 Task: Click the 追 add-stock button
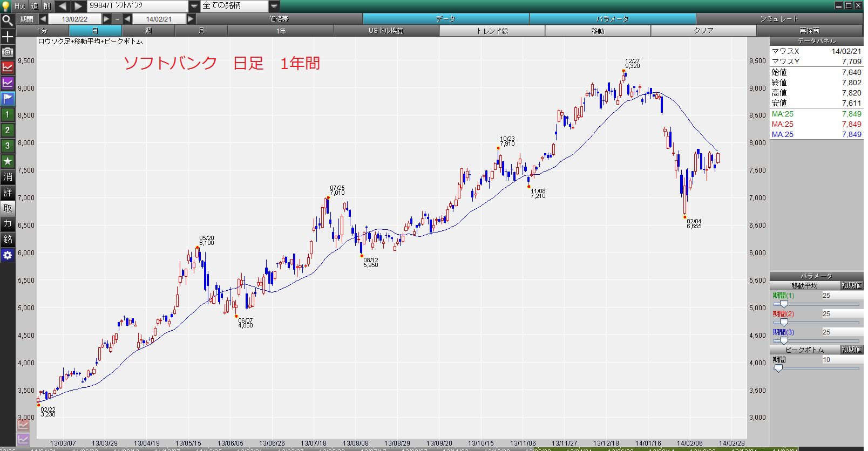[x=35, y=6]
